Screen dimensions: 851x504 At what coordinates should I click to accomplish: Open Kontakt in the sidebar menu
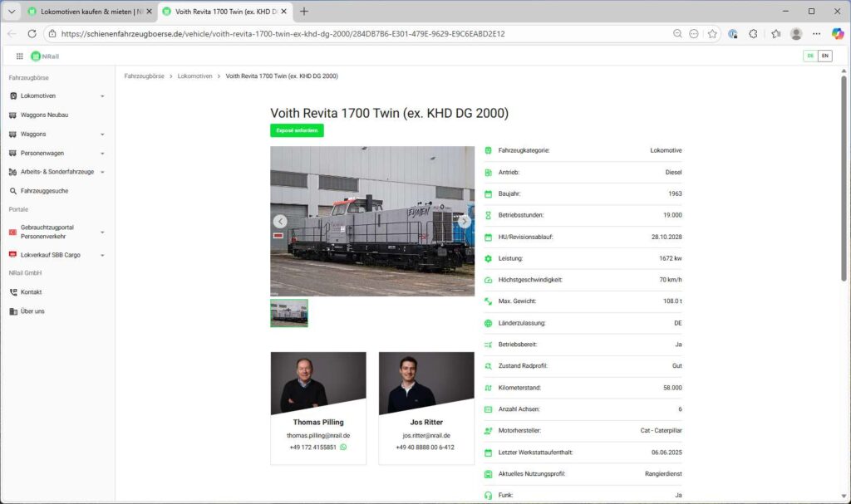tap(31, 292)
